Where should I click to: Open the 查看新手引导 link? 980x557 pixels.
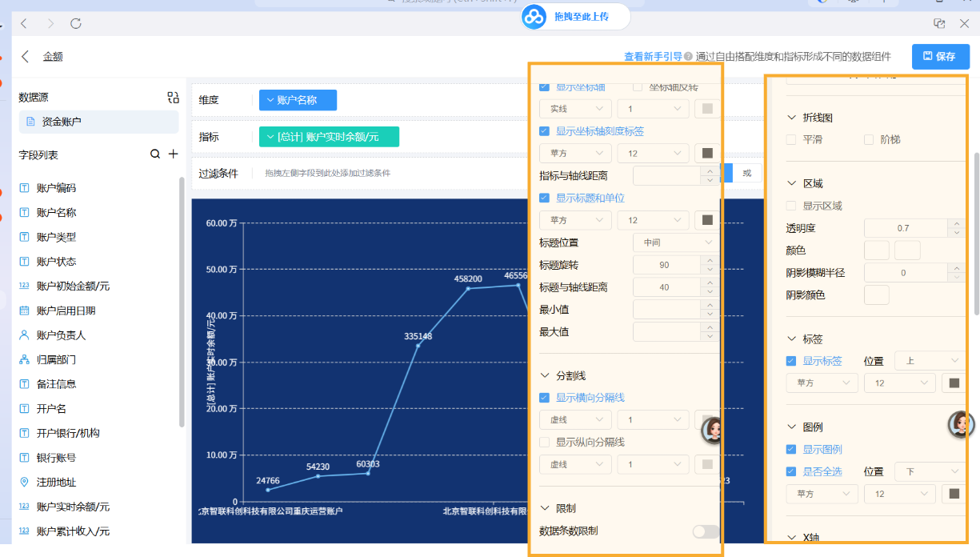[x=653, y=57]
